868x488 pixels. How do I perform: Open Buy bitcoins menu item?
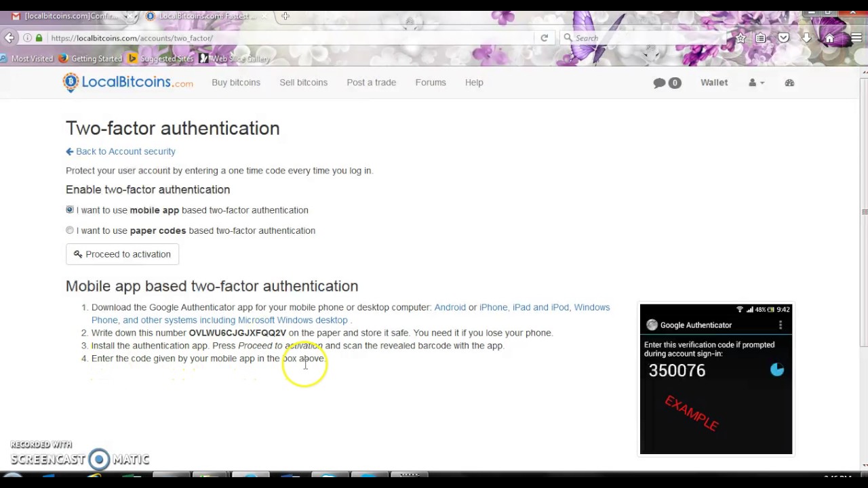pos(236,83)
